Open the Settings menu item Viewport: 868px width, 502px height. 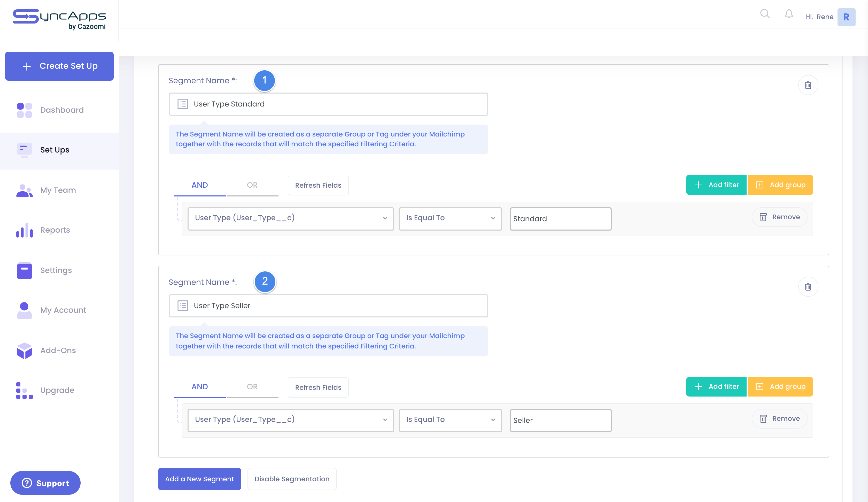point(56,270)
